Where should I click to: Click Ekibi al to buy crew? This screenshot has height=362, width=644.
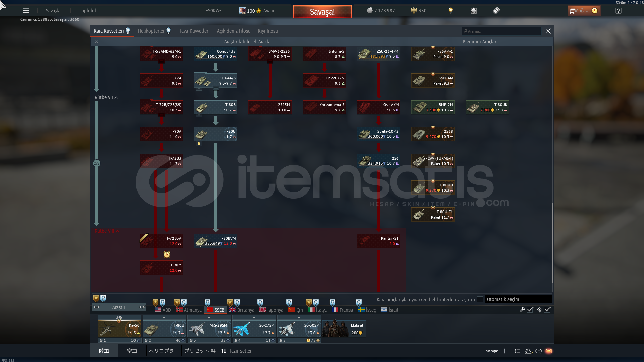point(344,329)
